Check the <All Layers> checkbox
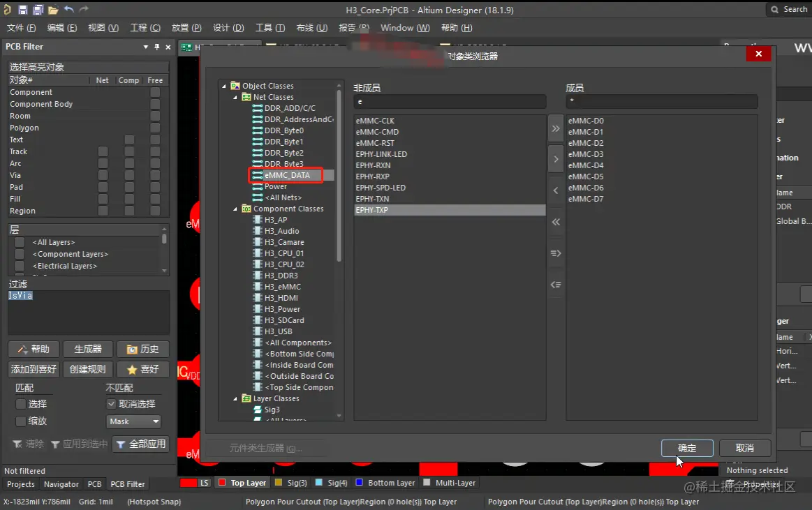Screen dimensions: 812x510 [x=20, y=242]
